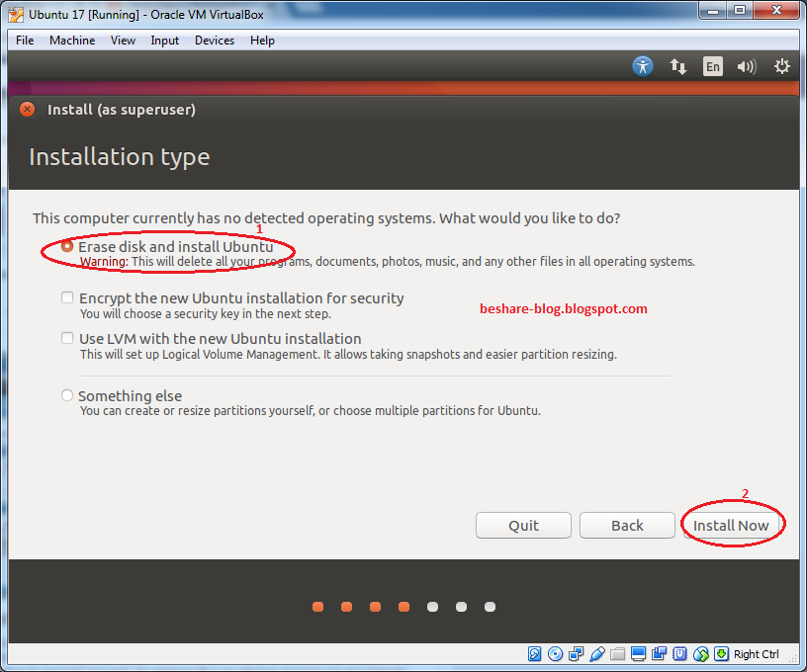The image size is (807, 672).
Task: Click the keyboard capture green arrow icon
Action: 722,654
